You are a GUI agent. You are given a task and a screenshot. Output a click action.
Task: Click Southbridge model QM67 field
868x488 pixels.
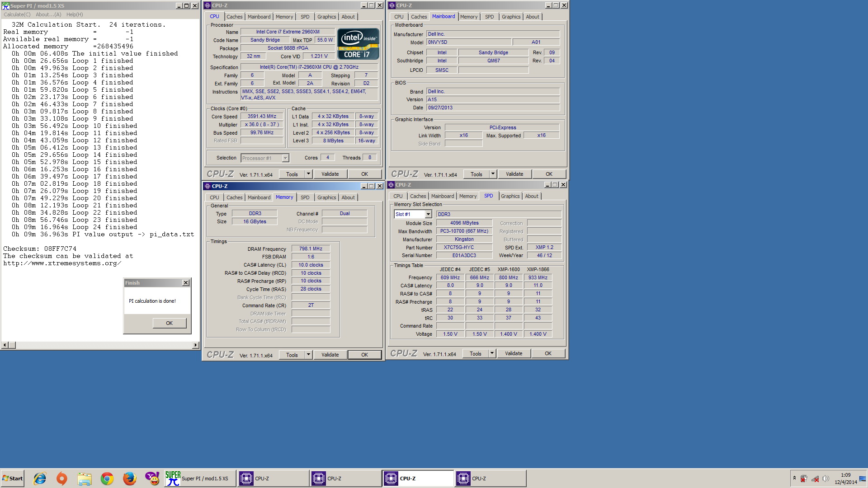[493, 61]
